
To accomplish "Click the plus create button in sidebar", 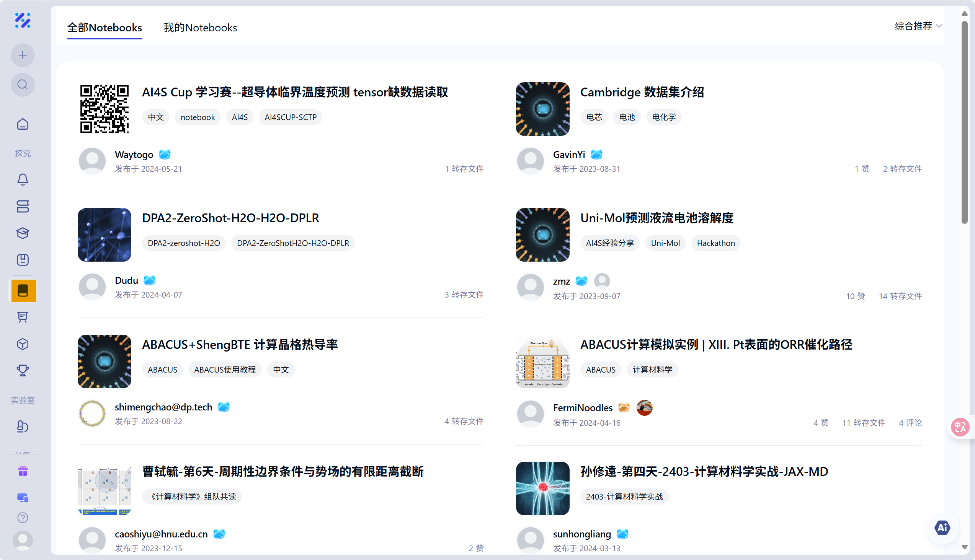I will point(23,55).
